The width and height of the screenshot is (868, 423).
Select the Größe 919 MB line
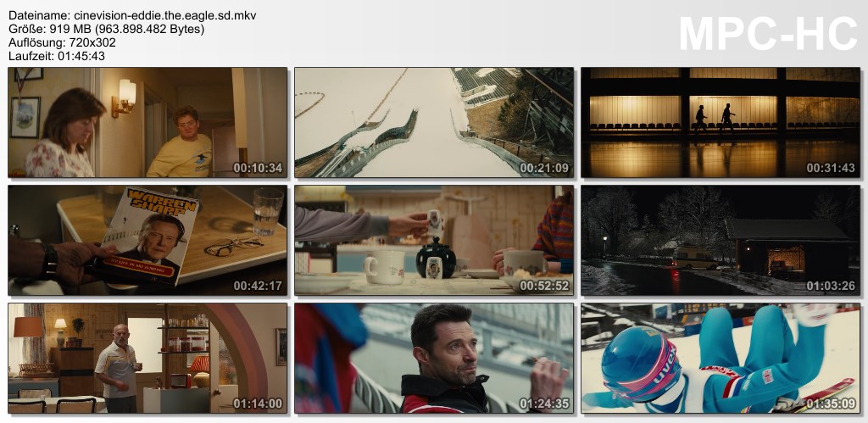click(106, 29)
